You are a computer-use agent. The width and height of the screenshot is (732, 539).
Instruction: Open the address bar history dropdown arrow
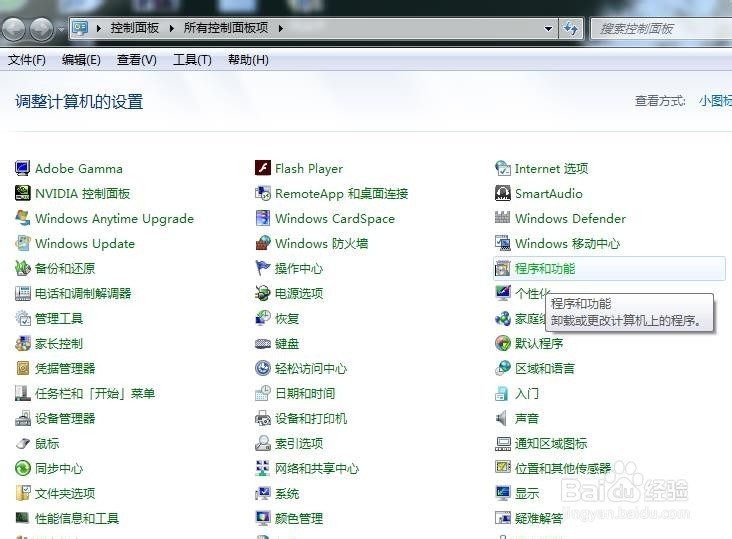pyautogui.click(x=549, y=28)
